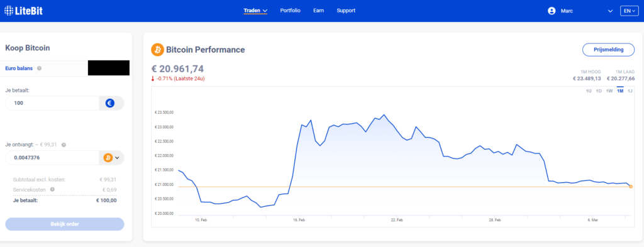Viewport: 644px width, 247px height.
Task: Click the current price marker on chart
Action: (631, 187)
